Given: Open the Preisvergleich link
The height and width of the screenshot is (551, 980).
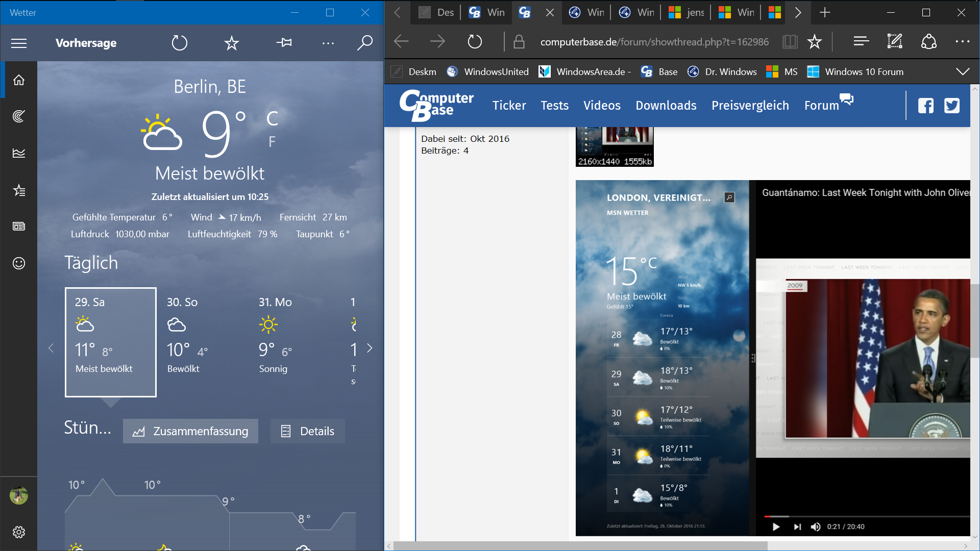Looking at the screenshot, I should tap(750, 106).
